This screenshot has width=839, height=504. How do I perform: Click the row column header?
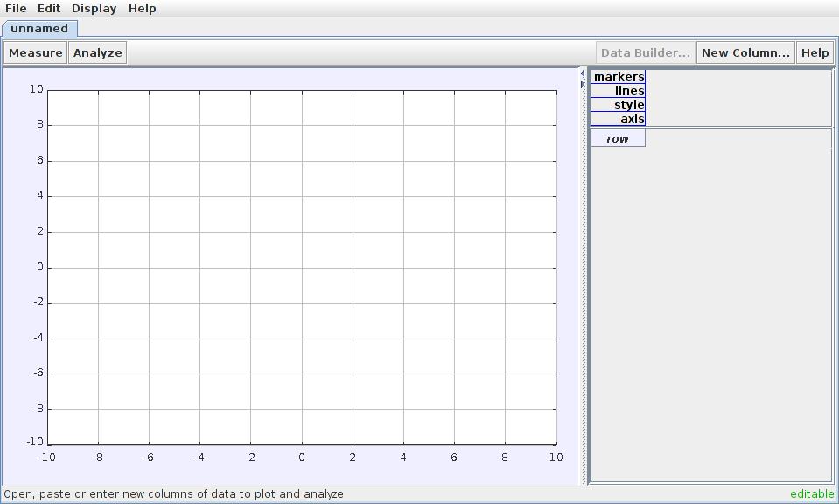coord(618,138)
